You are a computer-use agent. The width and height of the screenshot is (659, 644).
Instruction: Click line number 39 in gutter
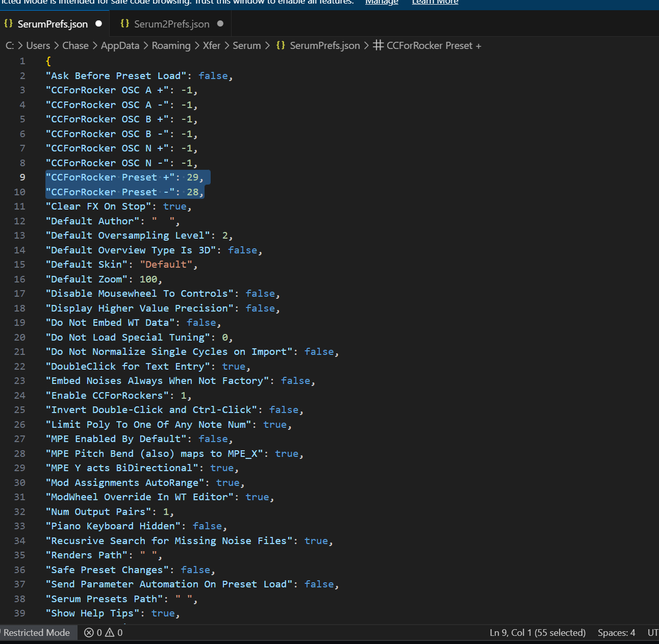[19, 613]
